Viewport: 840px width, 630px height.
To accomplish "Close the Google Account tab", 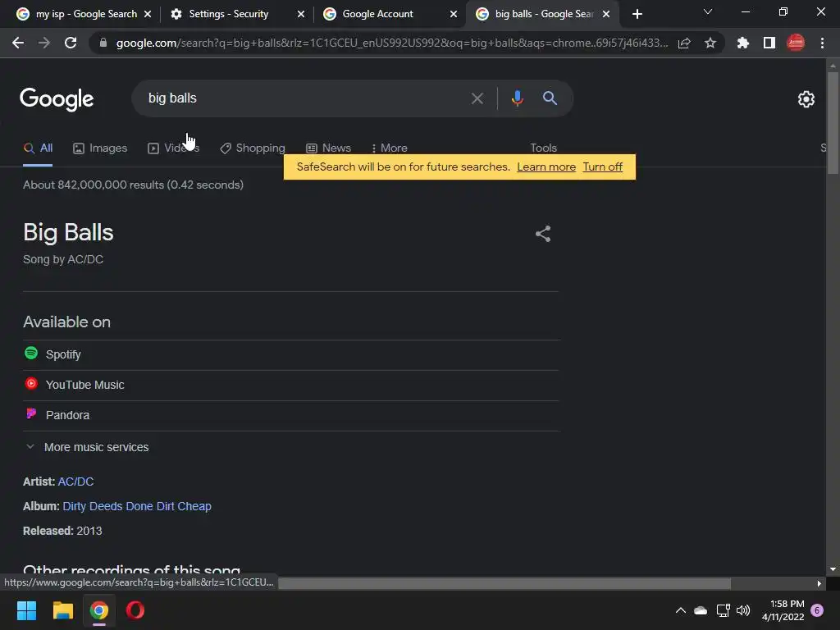I will click(454, 14).
